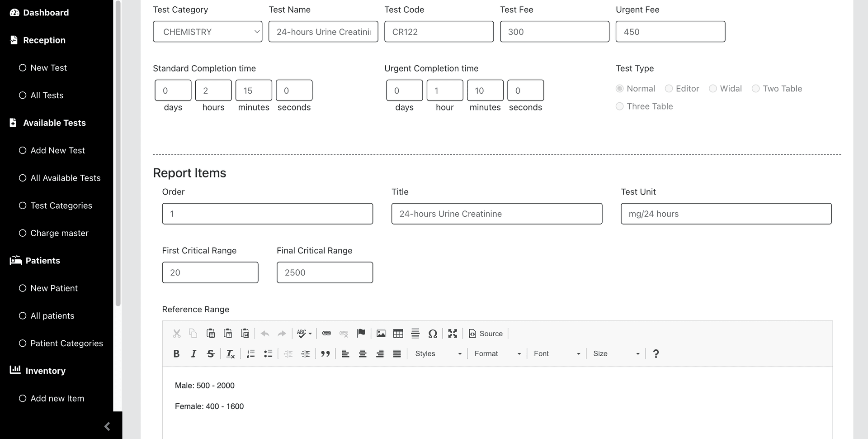
Task: Click the Copy icon in editor toolbar
Action: coord(193,334)
